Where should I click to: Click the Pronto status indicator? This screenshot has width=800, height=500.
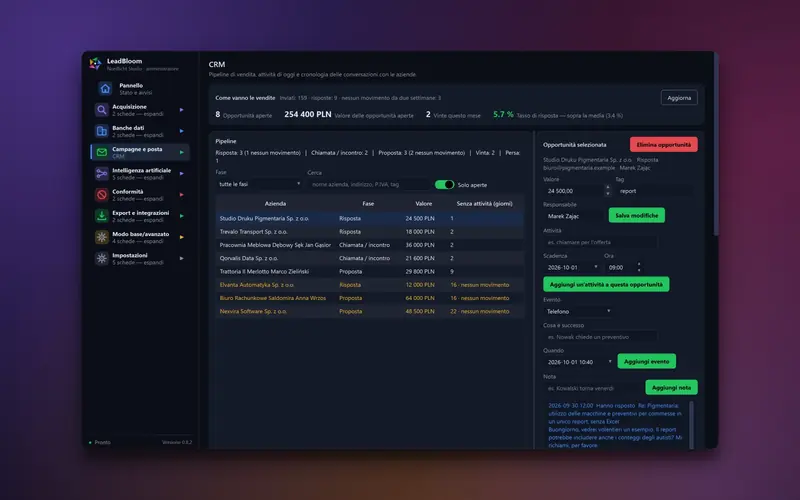(x=99, y=442)
